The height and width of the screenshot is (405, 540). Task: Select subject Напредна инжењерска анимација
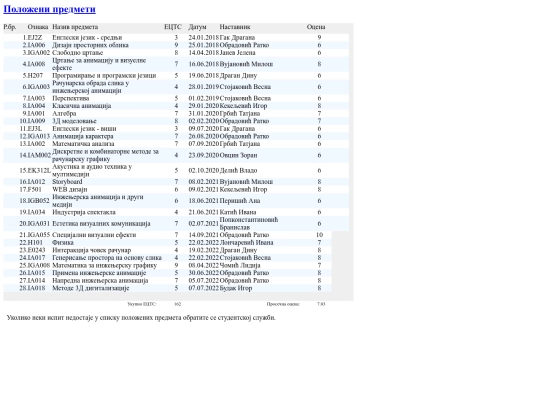100,280
